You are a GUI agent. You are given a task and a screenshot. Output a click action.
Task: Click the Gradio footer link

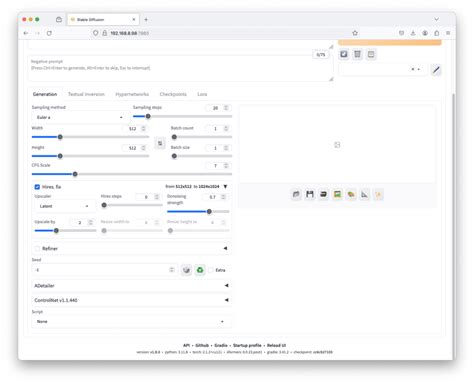221,345
